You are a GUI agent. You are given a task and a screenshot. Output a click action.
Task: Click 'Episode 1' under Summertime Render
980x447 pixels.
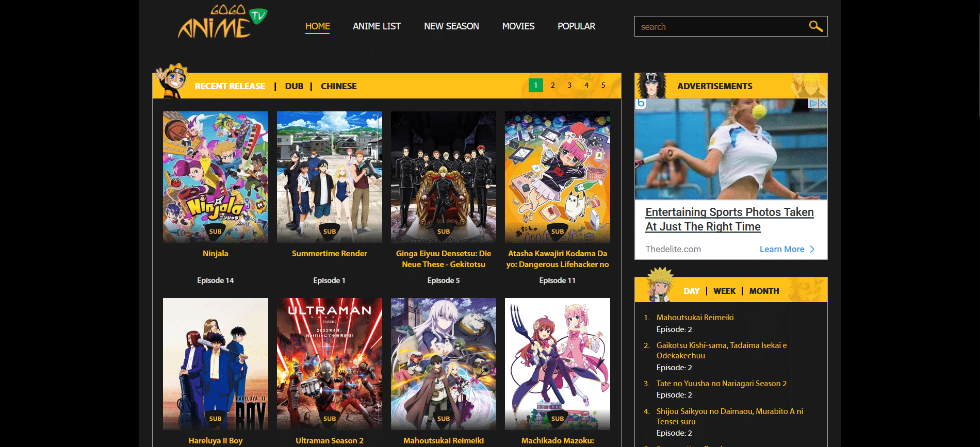click(330, 280)
